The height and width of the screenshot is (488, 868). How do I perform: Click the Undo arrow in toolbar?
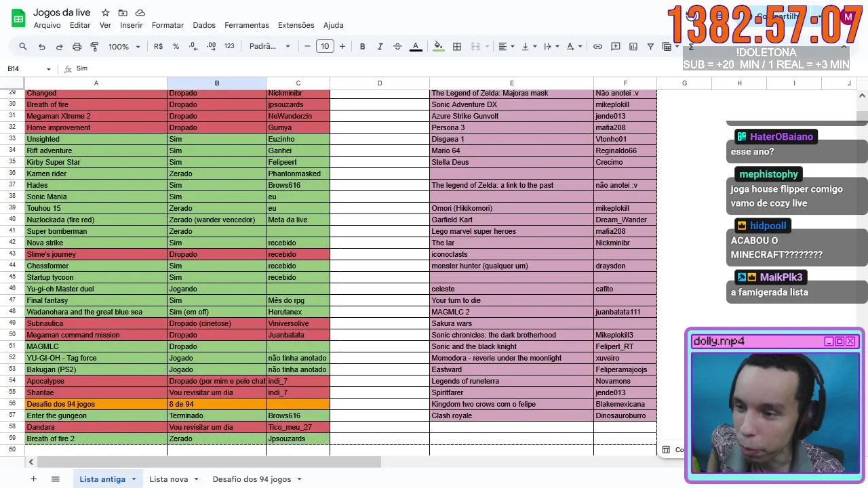42,47
